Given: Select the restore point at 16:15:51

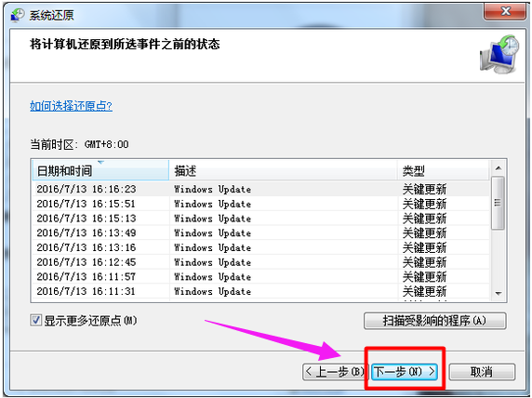Looking at the screenshot, I should click(261, 204).
